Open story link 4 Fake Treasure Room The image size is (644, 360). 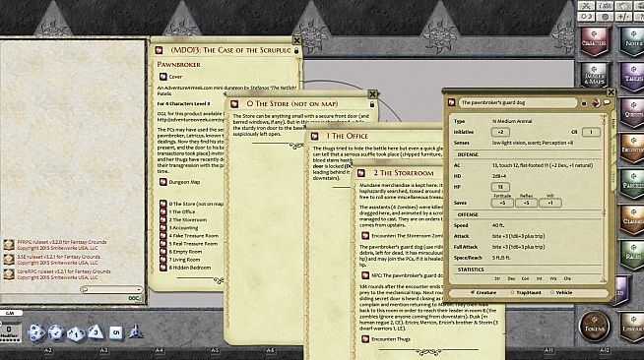[163, 235]
